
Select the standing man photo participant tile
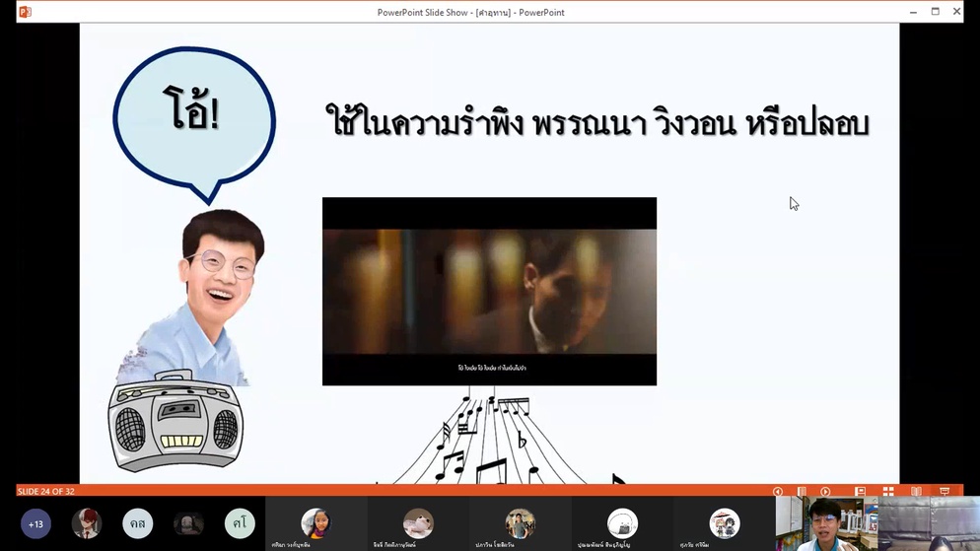pos(520,523)
